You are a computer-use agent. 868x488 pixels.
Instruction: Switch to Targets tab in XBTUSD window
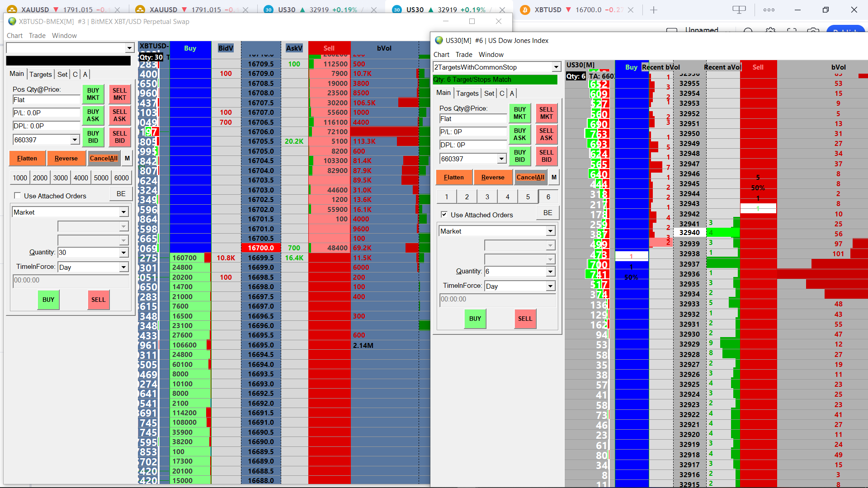tap(41, 74)
